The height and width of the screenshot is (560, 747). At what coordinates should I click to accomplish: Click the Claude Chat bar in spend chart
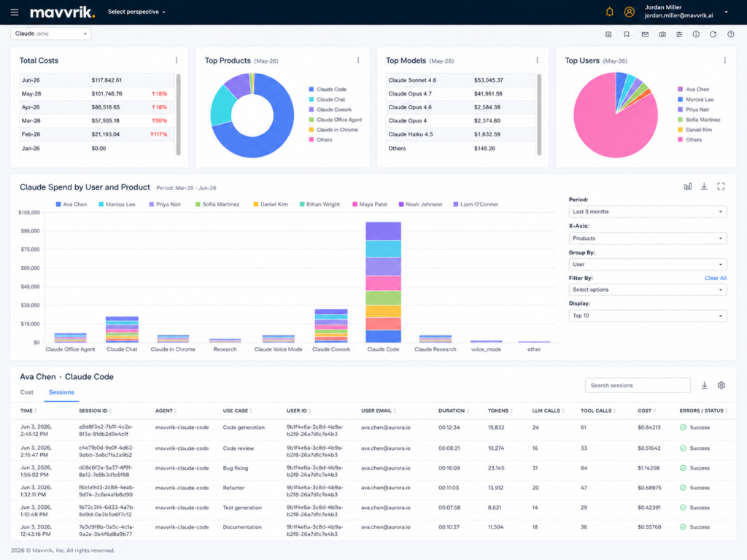pyautogui.click(x=122, y=330)
